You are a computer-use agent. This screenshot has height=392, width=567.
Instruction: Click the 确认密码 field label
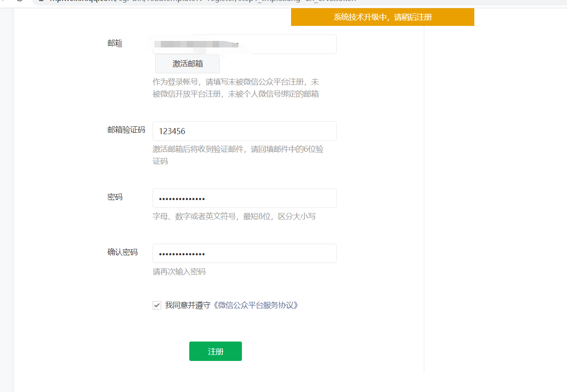point(122,252)
